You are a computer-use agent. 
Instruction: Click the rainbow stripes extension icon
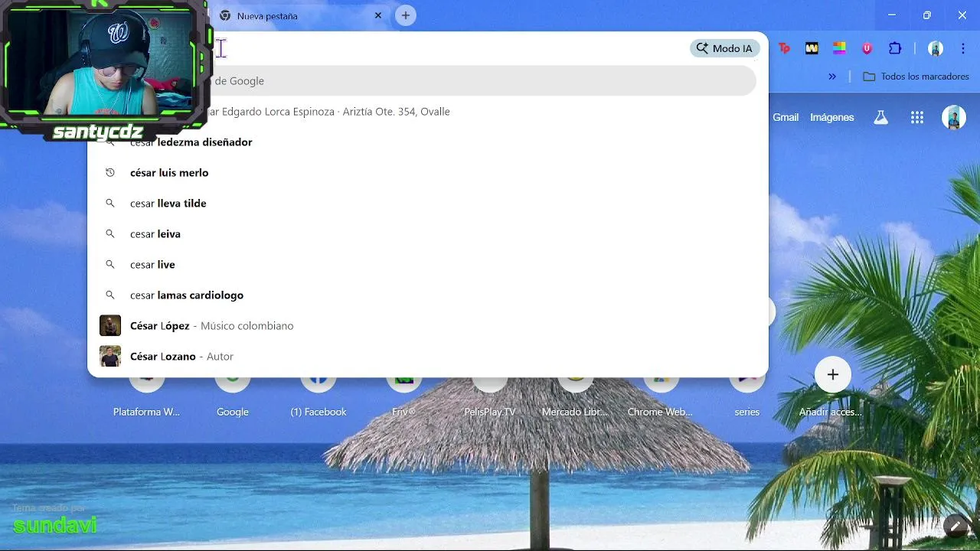[839, 48]
